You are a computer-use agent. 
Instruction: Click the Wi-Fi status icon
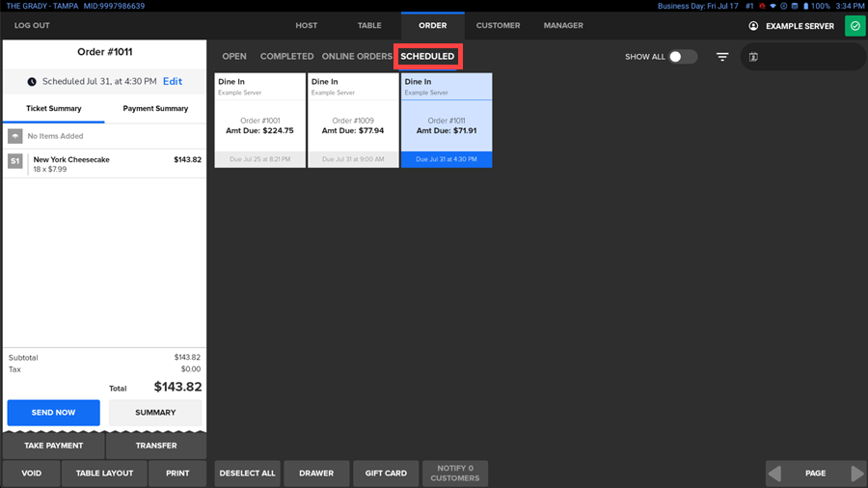point(773,6)
